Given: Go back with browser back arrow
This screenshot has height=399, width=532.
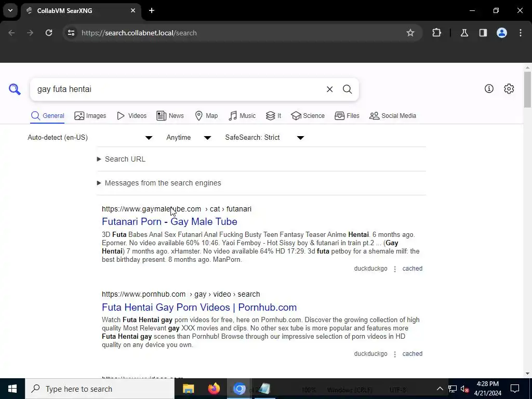Looking at the screenshot, I should click(11, 33).
